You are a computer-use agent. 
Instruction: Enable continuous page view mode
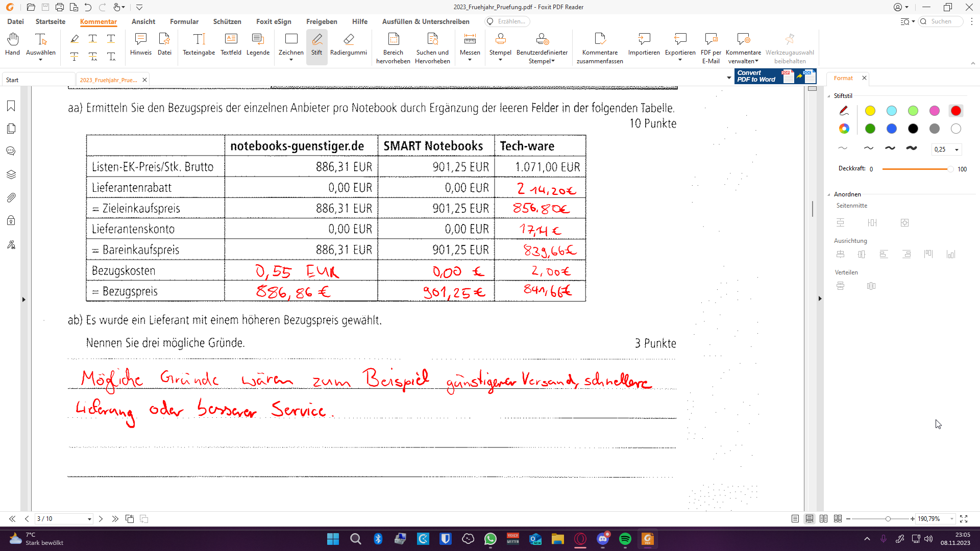(x=810, y=519)
